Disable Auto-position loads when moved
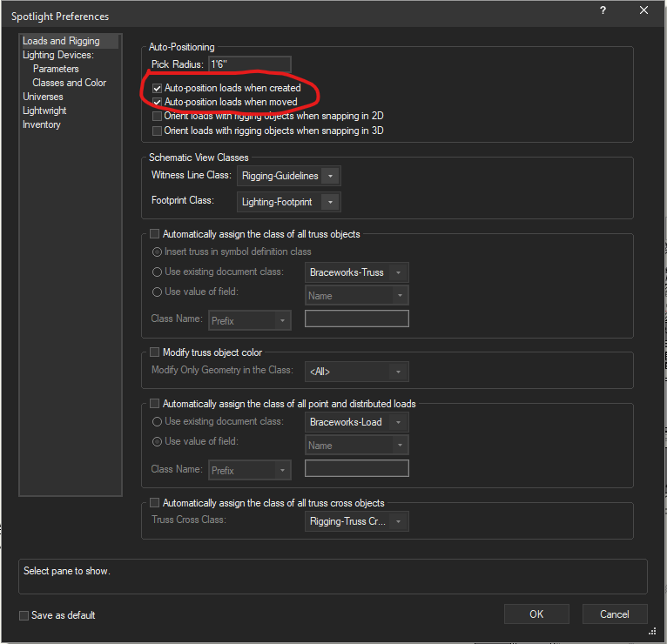Screen dimensions: 667x644 pyautogui.click(x=157, y=102)
